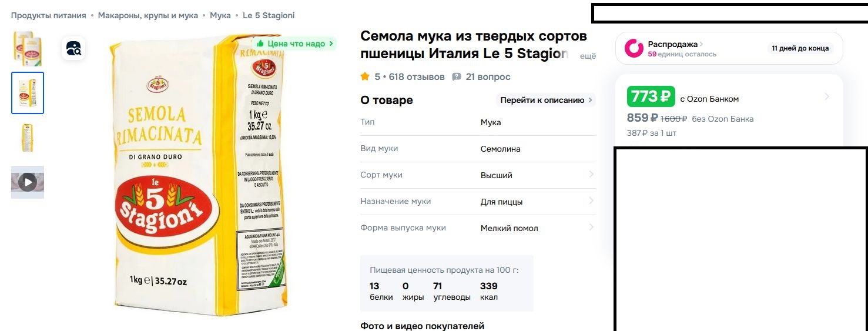Play the product video thumbnail

[x=28, y=182]
